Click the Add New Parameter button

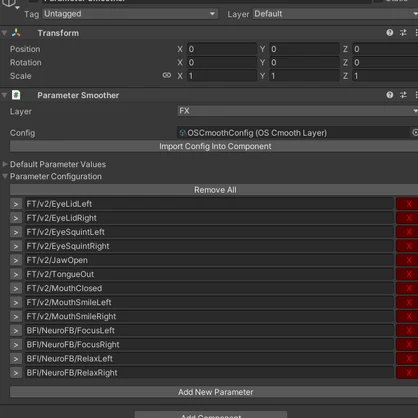(214, 392)
